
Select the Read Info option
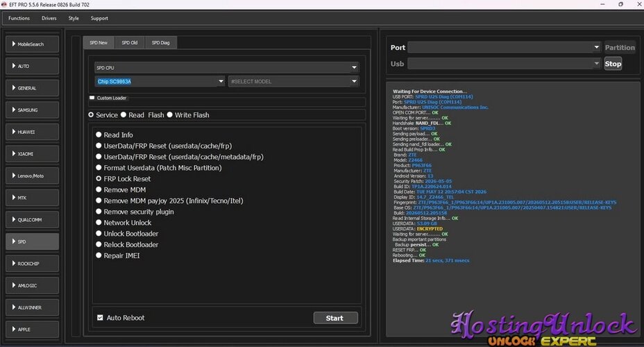pos(99,135)
